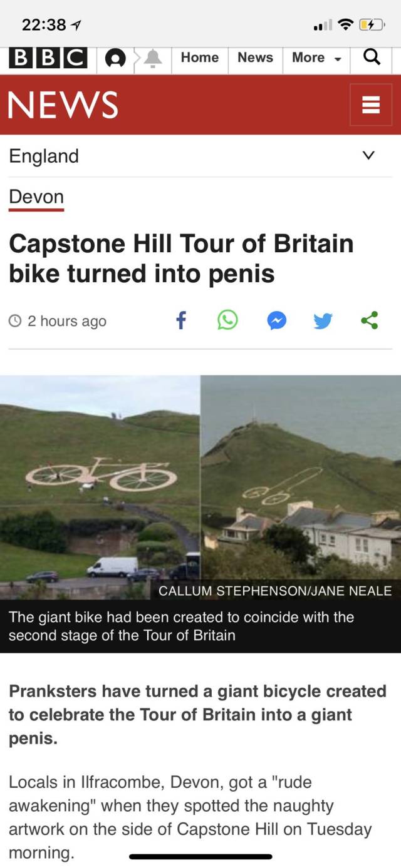
Task: Open News in top navigation
Action: 255,58
